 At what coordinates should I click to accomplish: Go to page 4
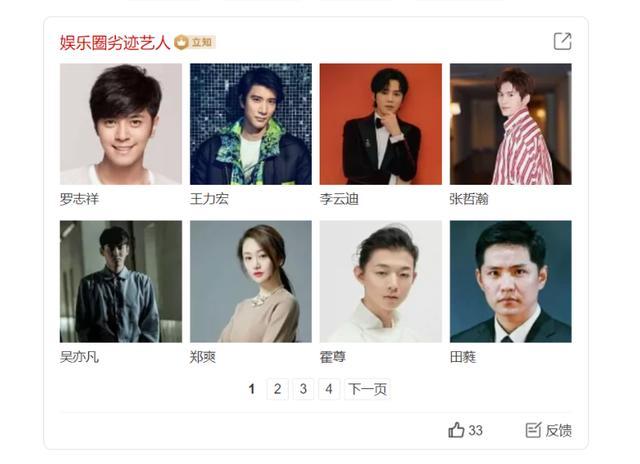click(x=329, y=389)
